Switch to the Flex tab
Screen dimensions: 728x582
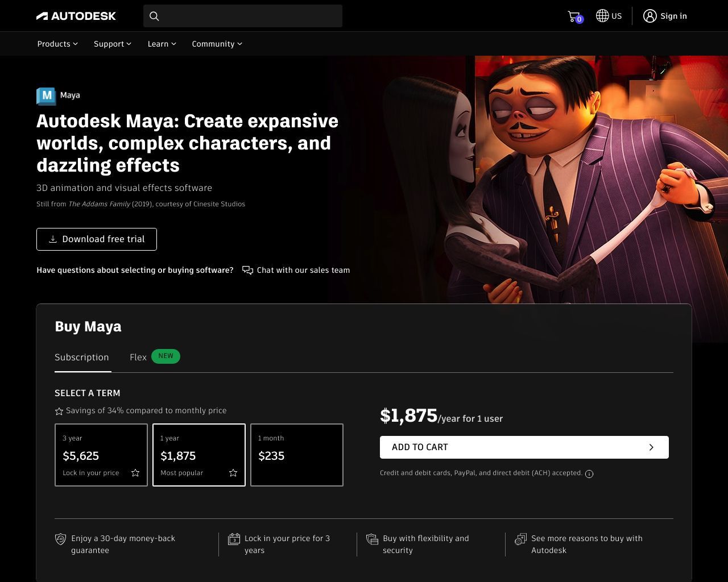pos(138,357)
